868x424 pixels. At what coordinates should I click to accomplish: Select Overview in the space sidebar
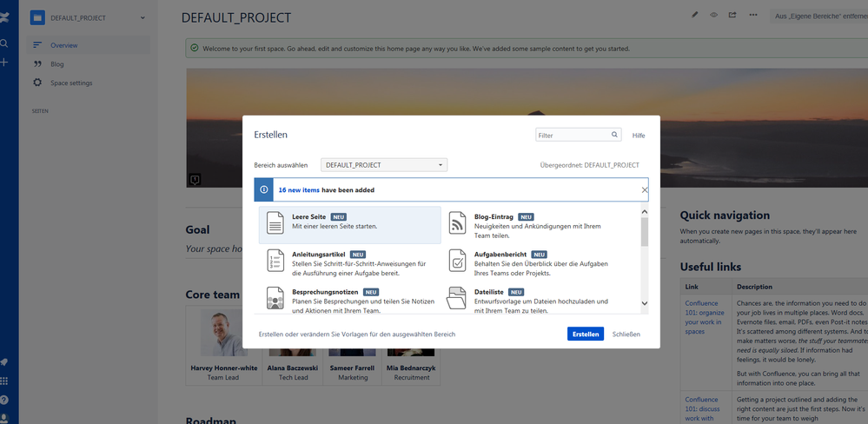89,45
